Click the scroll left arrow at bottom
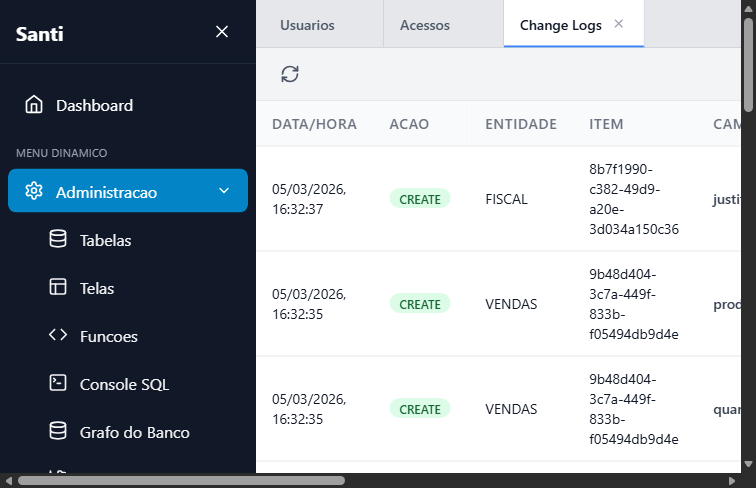 pyautogui.click(x=9, y=481)
